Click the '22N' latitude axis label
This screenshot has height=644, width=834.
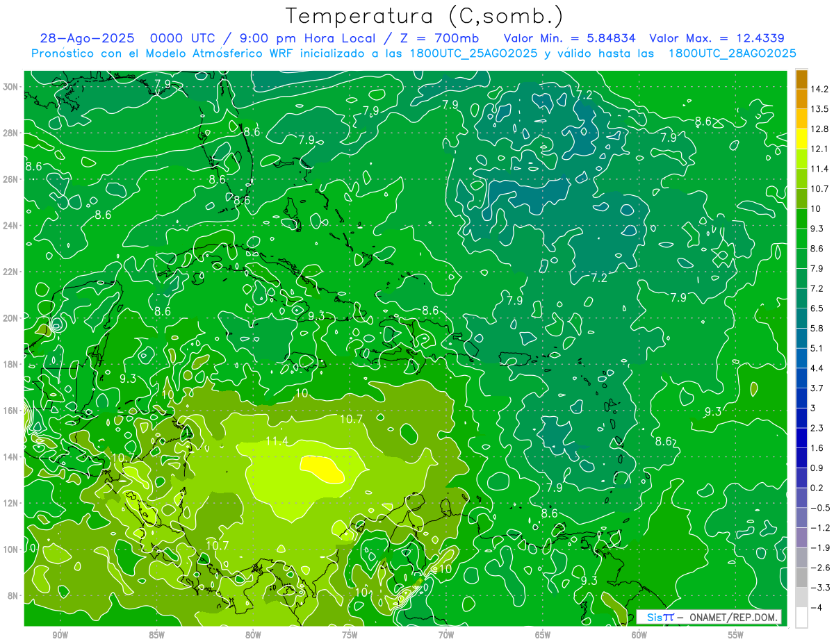[11, 272]
